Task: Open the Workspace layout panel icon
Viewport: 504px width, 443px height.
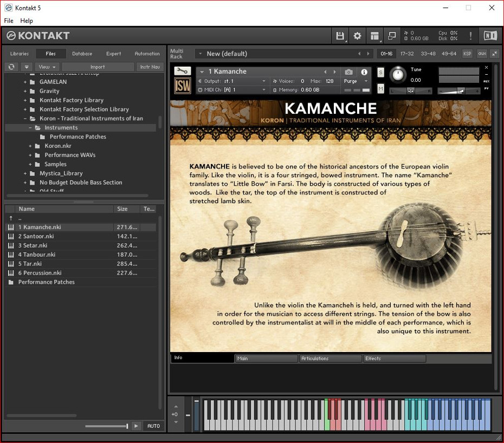Action: click(x=374, y=36)
